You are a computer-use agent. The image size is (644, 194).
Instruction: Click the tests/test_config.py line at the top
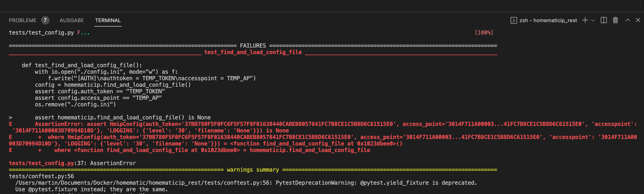(41, 32)
